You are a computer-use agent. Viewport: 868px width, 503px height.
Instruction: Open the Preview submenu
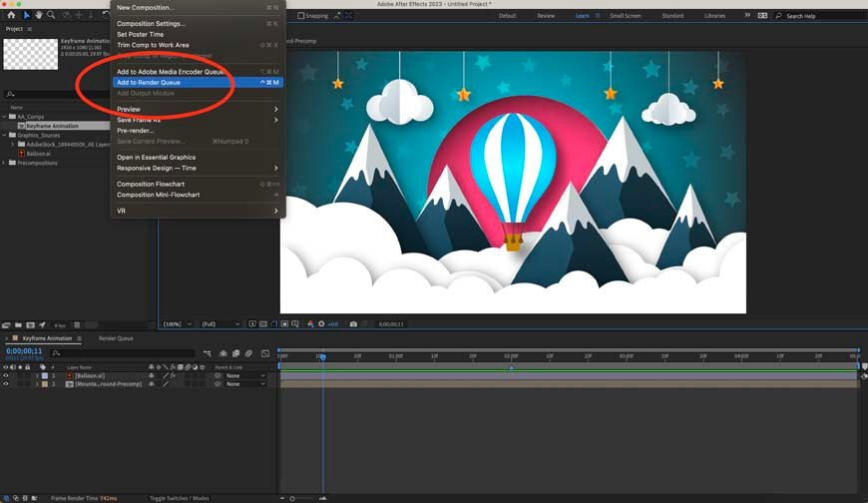pos(198,109)
